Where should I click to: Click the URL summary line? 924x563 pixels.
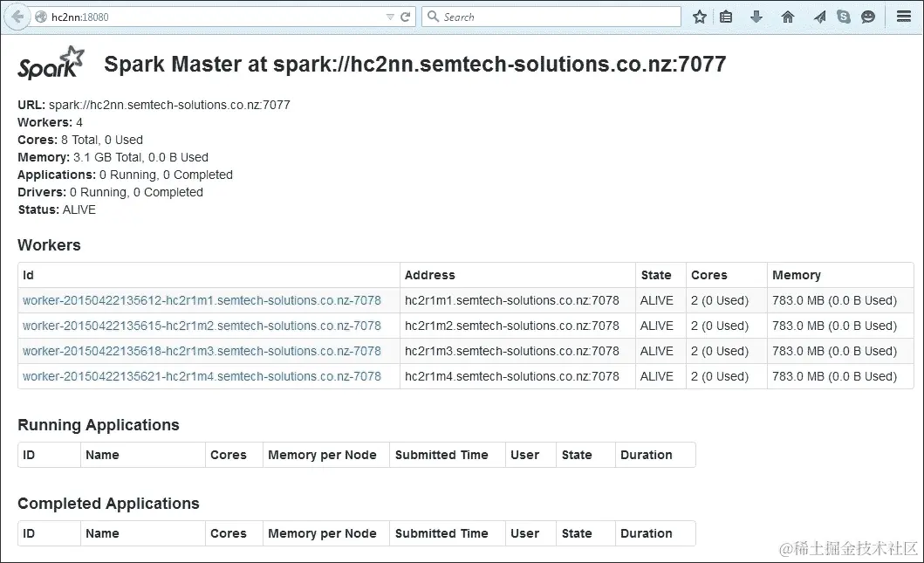(154, 105)
